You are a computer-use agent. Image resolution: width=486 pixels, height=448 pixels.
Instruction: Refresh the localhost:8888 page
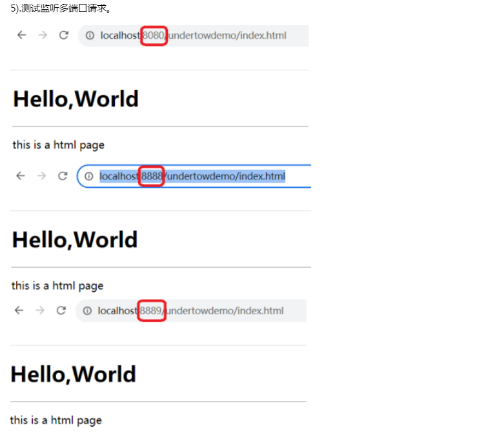(63, 176)
